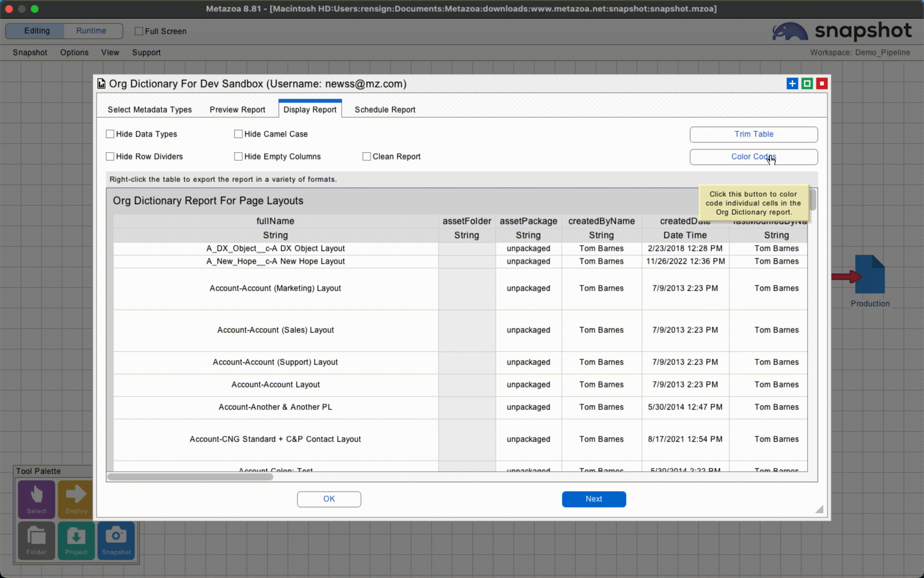Select cell A_DX_Object__c-A DX Object Layout
Image resolution: width=924 pixels, height=578 pixels.
pos(275,249)
